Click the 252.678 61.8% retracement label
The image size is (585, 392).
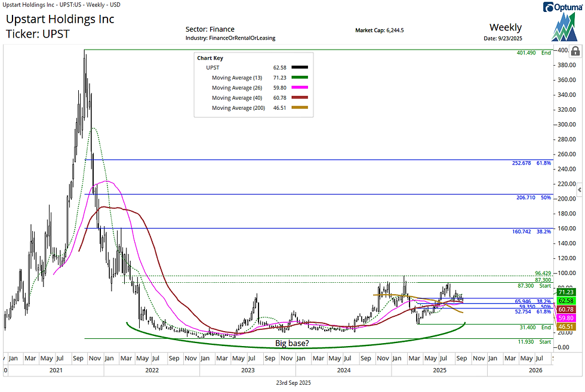click(x=532, y=163)
